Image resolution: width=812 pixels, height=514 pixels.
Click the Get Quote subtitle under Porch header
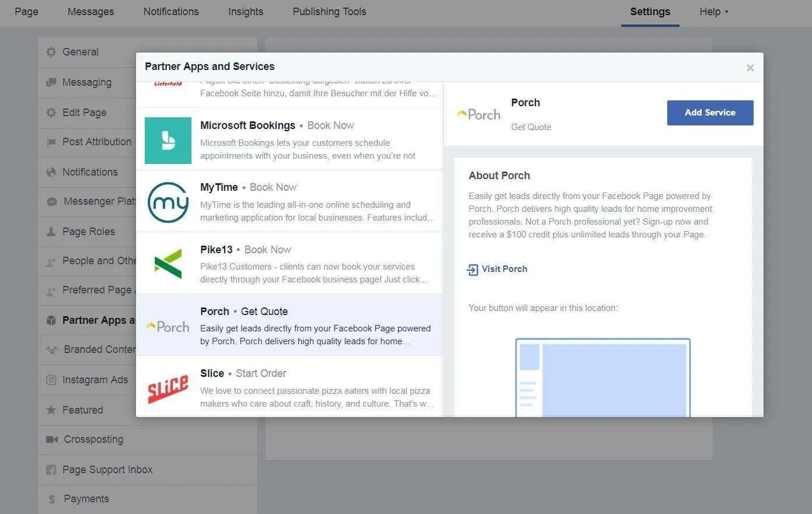(x=531, y=127)
